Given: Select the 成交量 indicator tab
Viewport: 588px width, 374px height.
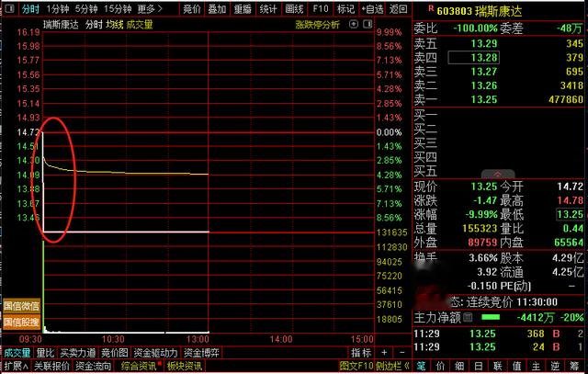Looking at the screenshot, I should pos(17,353).
